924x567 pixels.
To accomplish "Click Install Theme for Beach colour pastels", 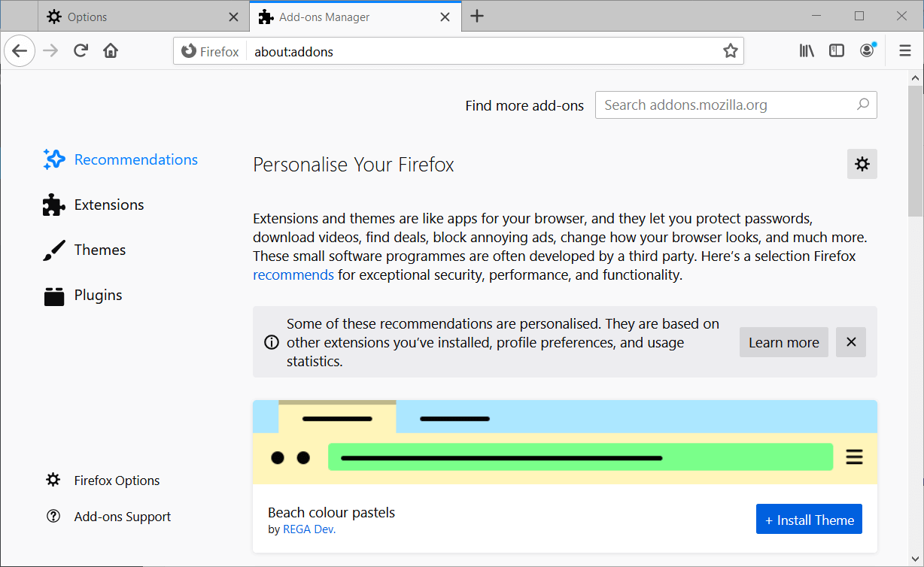I will [x=809, y=520].
